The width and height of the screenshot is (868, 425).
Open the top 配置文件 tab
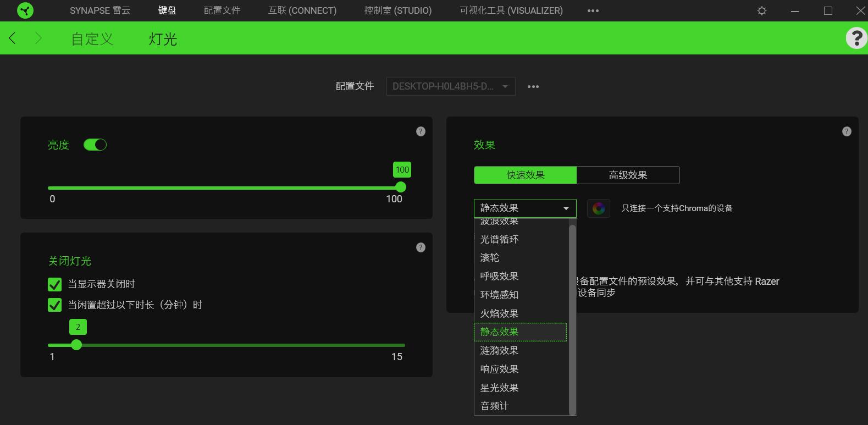[222, 10]
